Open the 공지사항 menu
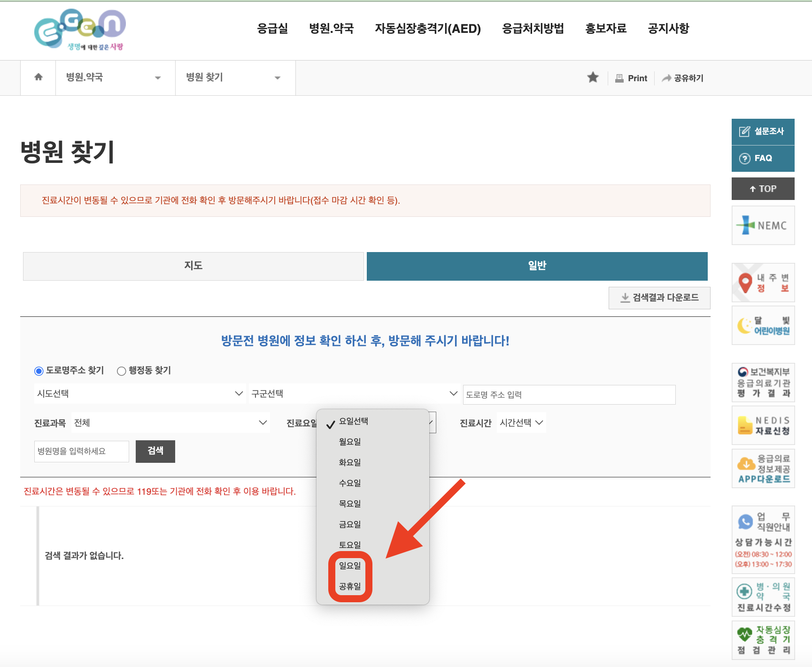Viewport: 812px width, 667px height. pos(669,29)
